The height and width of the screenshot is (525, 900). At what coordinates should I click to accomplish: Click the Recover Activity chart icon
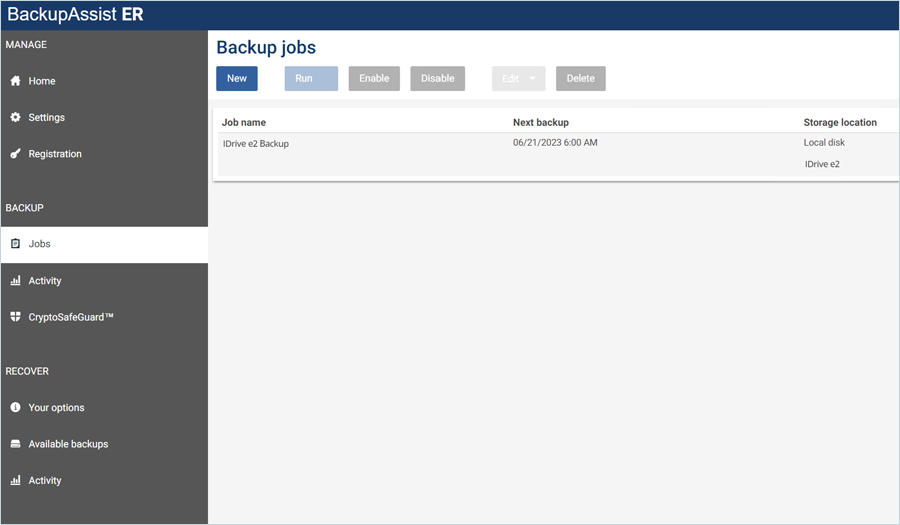coord(15,481)
